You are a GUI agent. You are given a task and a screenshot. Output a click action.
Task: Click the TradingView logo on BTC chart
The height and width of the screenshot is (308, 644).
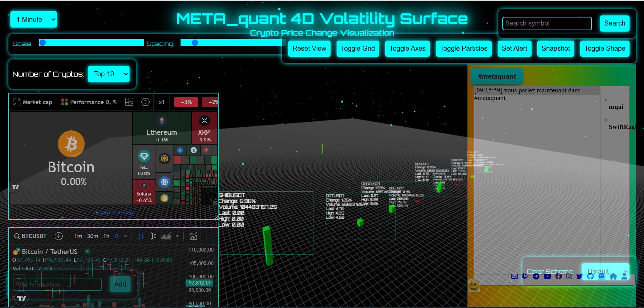(x=21, y=298)
